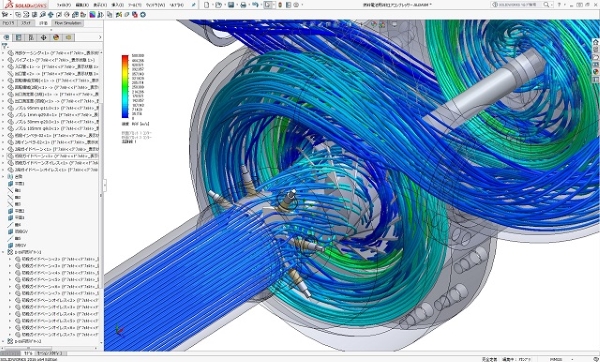Click the Home icon in right task pane

(x=596, y=42)
